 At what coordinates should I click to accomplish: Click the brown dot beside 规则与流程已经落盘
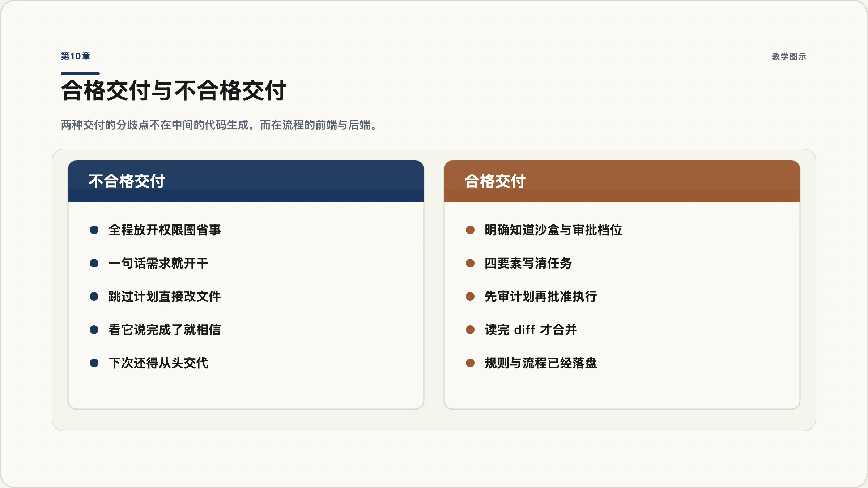click(470, 363)
